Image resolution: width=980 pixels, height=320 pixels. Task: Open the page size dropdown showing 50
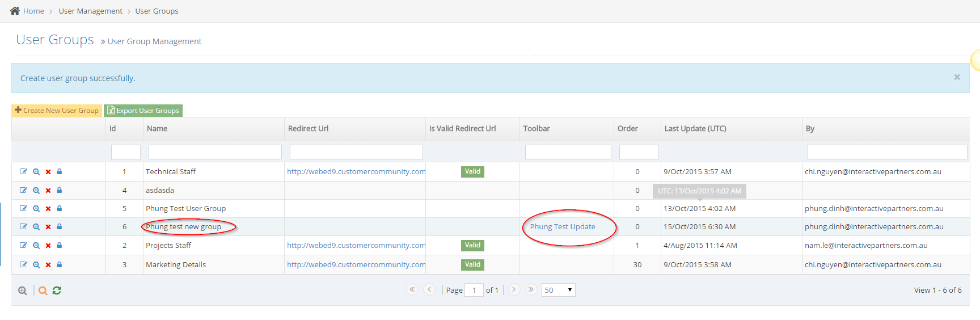coord(558,290)
